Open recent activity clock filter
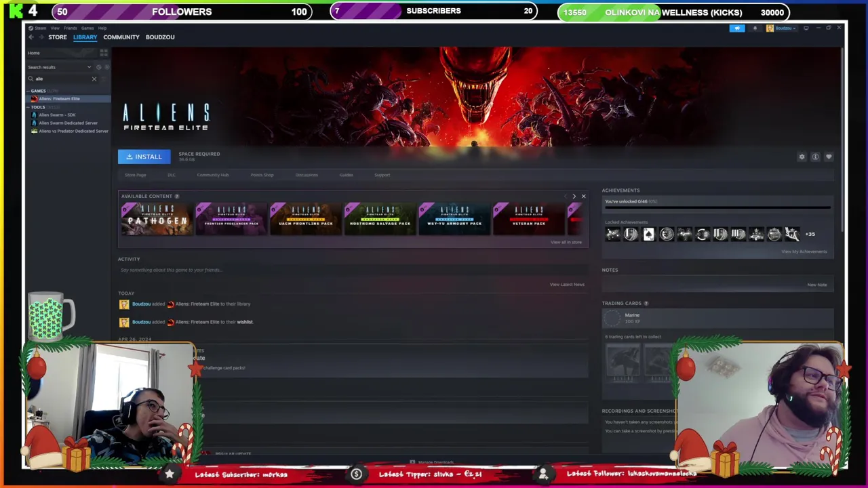 (x=98, y=67)
